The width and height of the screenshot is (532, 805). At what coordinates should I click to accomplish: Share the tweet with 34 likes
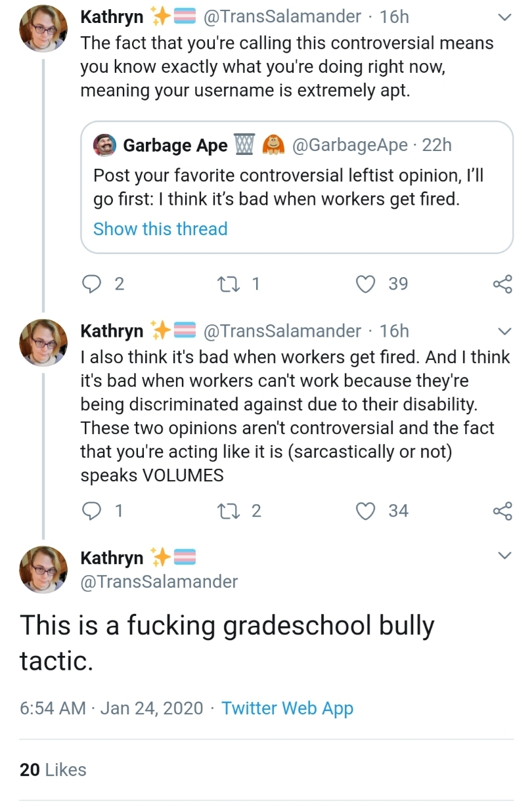click(502, 511)
